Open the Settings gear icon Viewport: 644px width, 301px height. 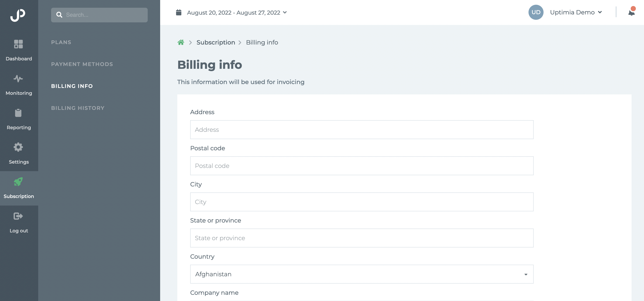(18, 147)
